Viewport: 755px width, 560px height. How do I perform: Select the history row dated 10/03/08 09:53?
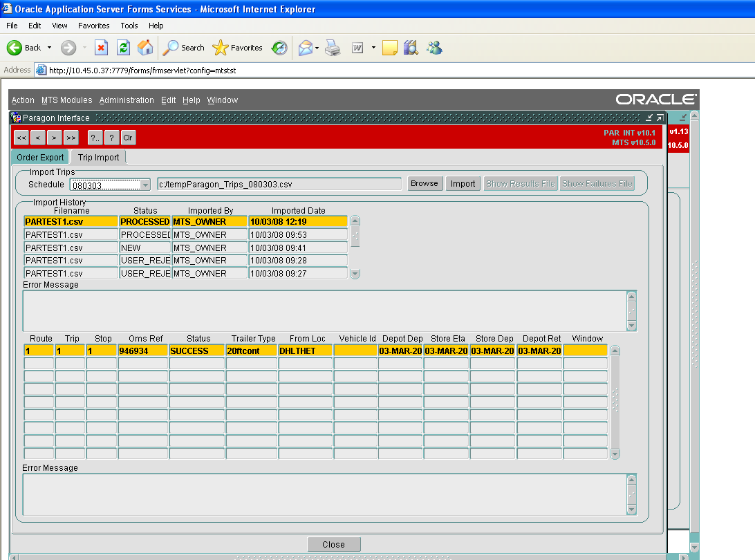pyautogui.click(x=186, y=234)
